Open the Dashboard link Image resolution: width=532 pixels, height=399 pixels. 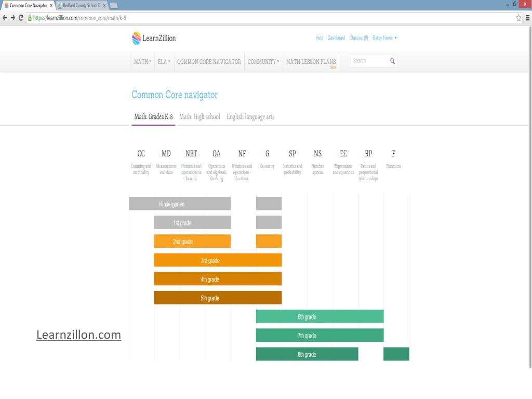pos(336,37)
